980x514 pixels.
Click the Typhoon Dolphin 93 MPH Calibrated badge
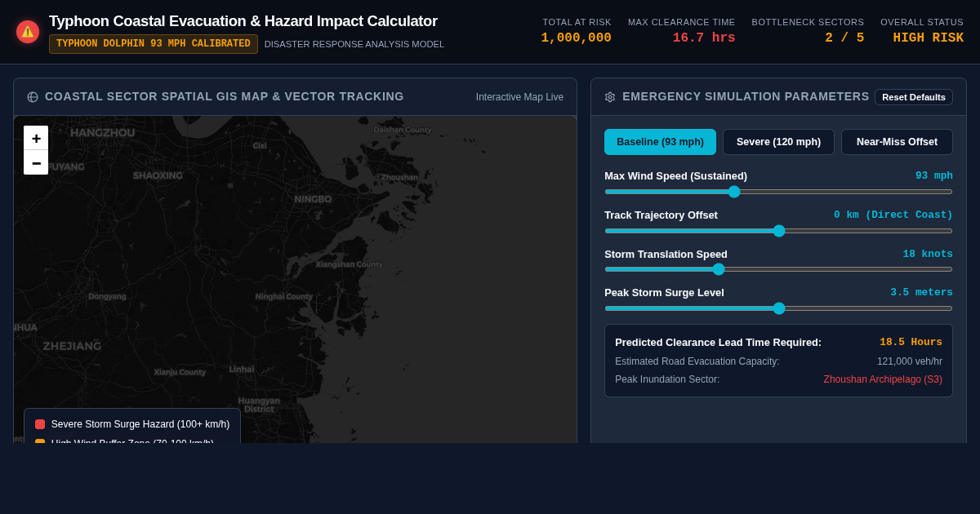tap(154, 44)
